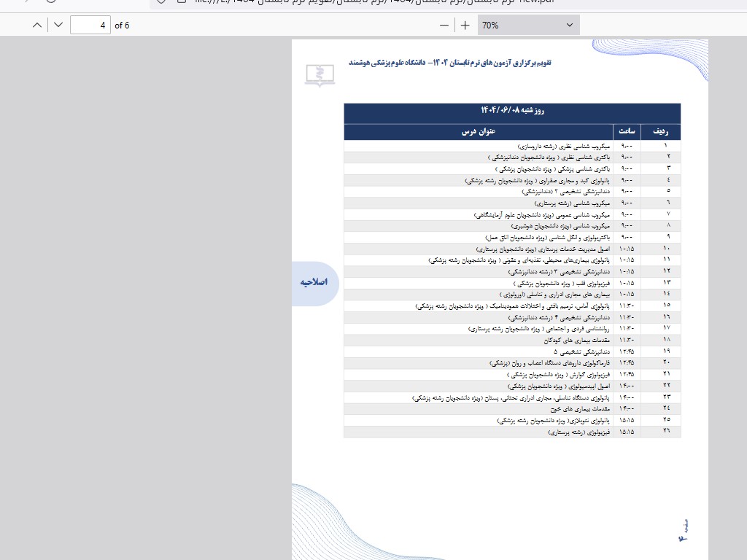Select row 'پاتولوژی کبد و مجاری صفراوی'
This screenshot has height=560, width=747.
tap(512, 180)
